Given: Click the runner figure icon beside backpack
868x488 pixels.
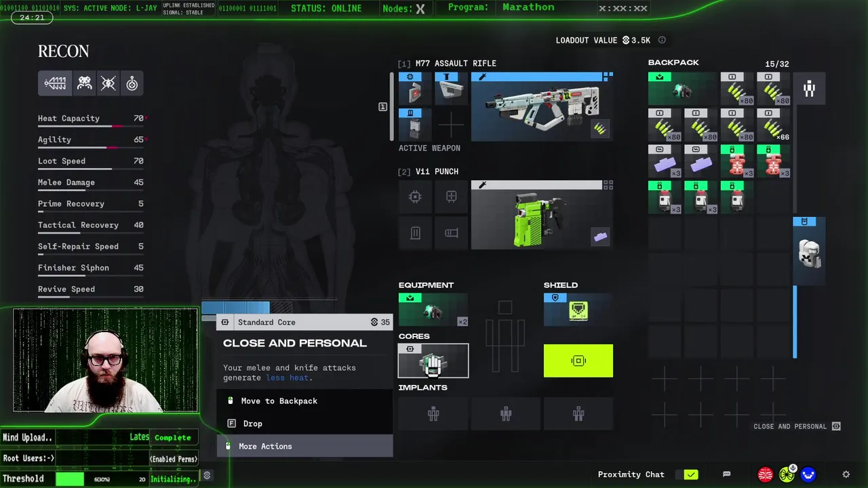Looking at the screenshot, I should pos(809,88).
